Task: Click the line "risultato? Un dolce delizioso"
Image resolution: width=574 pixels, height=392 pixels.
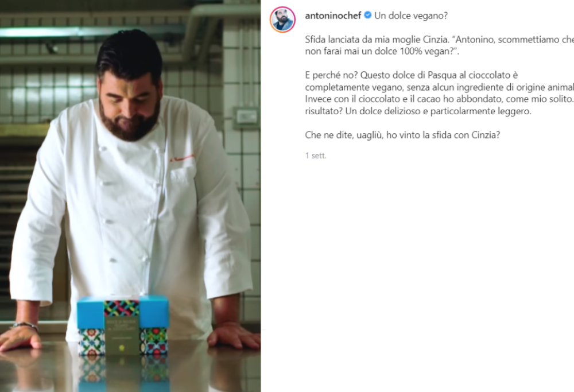Action: (x=418, y=111)
